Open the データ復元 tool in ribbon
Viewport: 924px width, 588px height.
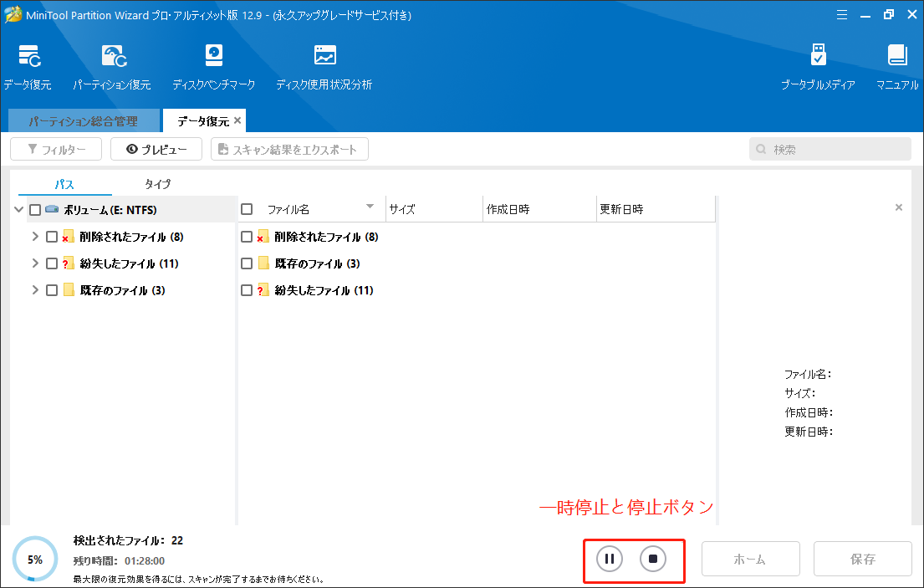[x=28, y=67]
